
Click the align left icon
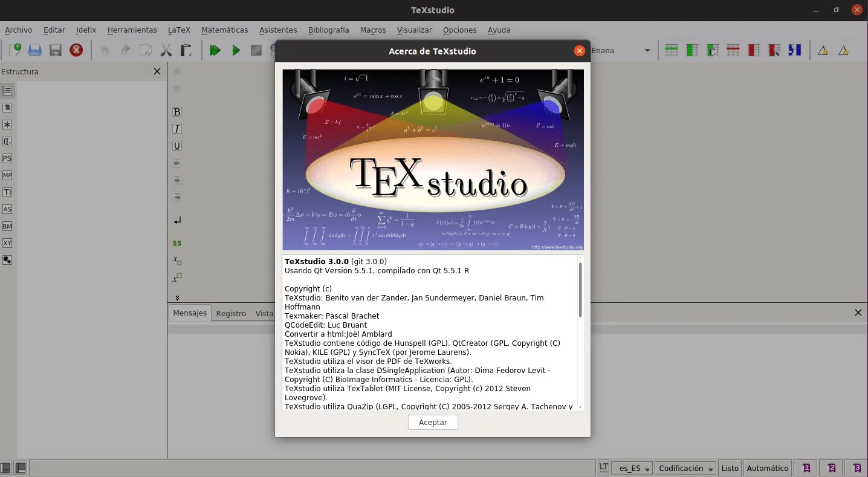177,163
